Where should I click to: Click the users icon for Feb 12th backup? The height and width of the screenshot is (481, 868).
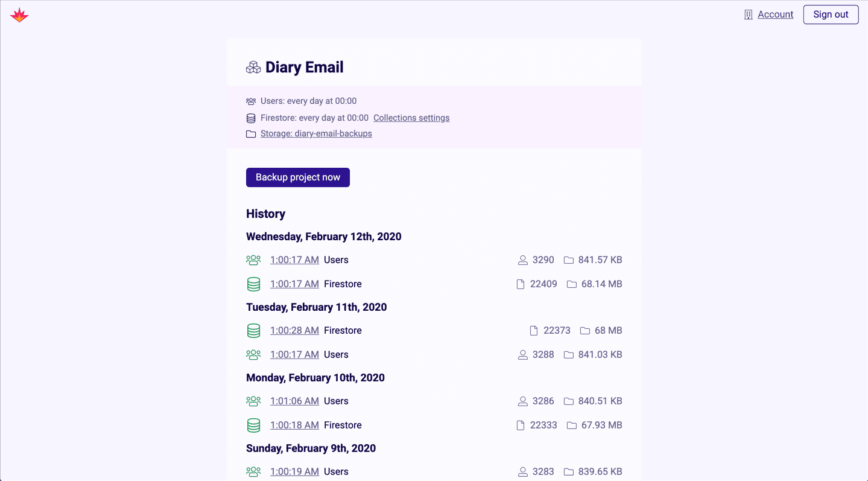(253, 260)
